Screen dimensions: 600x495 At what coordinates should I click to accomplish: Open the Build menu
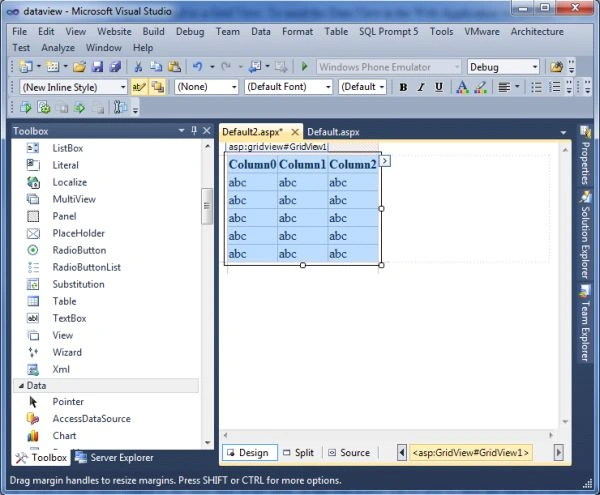[x=153, y=31]
